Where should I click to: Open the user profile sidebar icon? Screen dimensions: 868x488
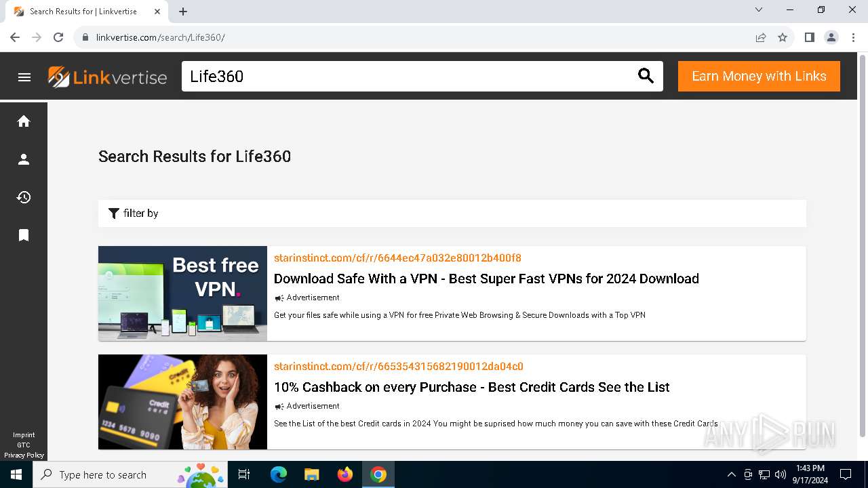24,159
